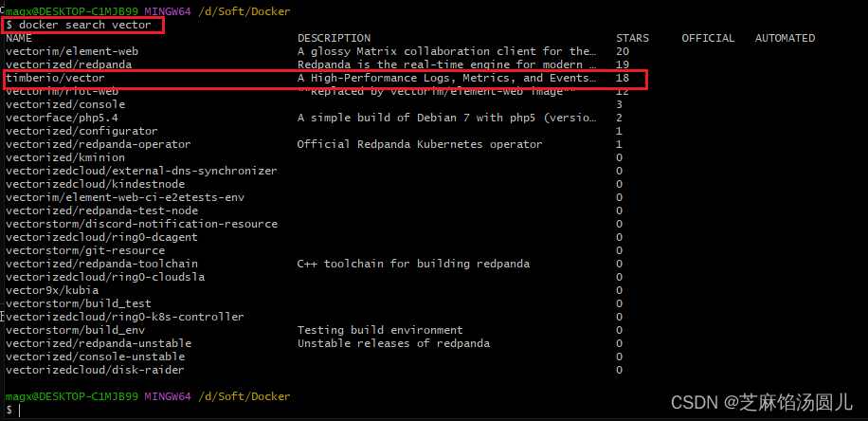Click the vectorized/redpanda image name

coord(68,64)
